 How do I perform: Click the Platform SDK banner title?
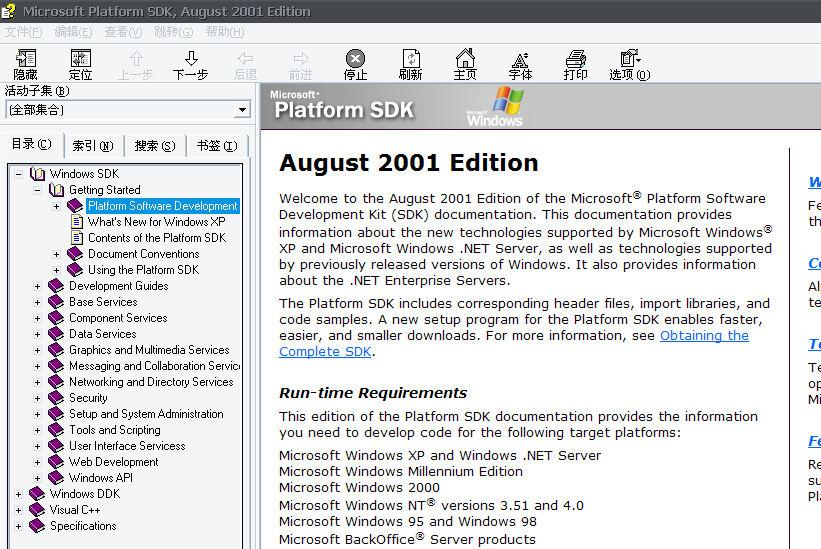[344, 110]
